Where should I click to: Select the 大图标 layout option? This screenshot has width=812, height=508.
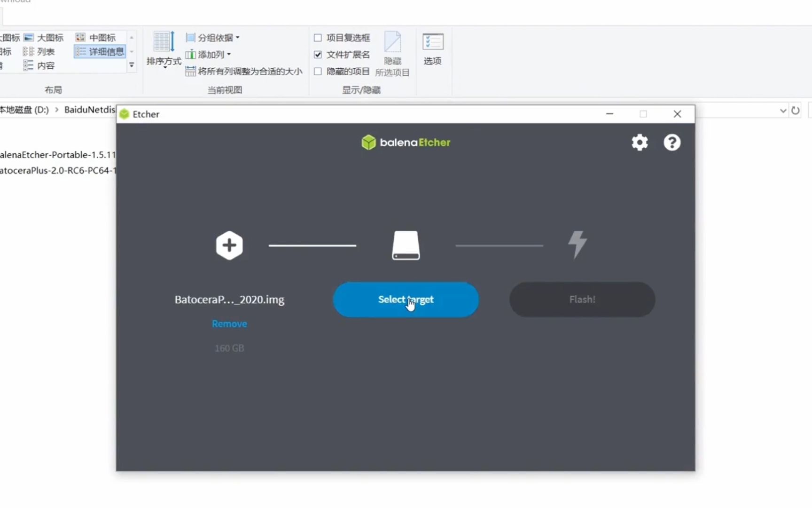pos(44,38)
